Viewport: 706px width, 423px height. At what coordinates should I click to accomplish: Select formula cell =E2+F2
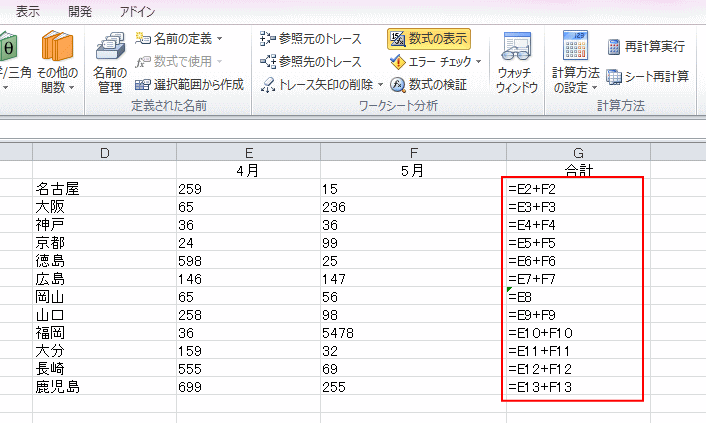click(x=579, y=188)
